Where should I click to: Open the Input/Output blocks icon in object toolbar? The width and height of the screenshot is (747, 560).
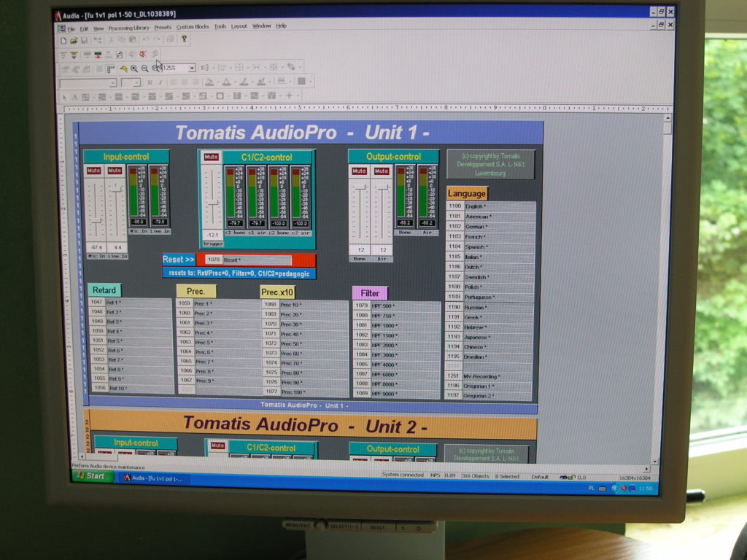86,97
